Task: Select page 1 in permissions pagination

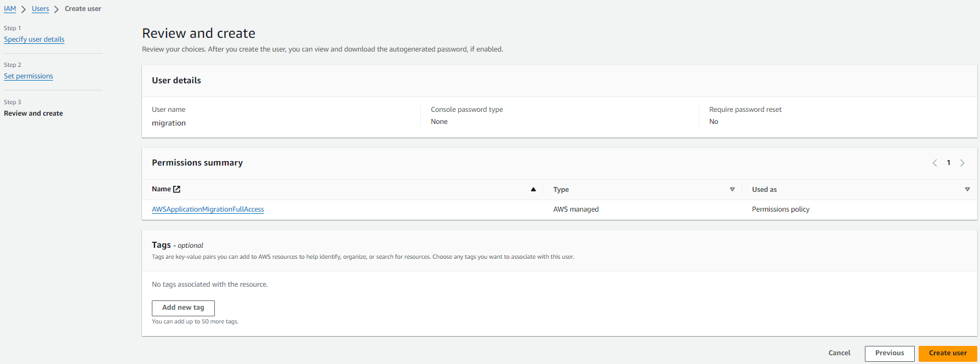Action: 948,163
